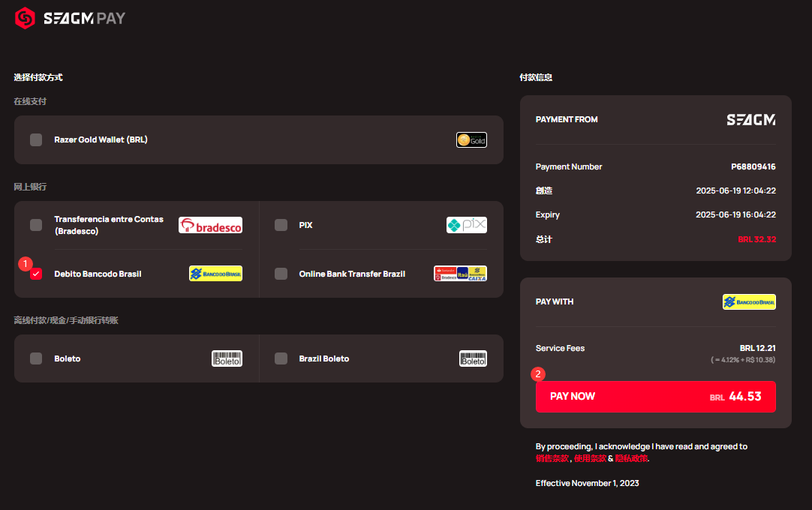Click the Effective November 1, 2023 text
The height and width of the screenshot is (510, 812).
coord(588,483)
